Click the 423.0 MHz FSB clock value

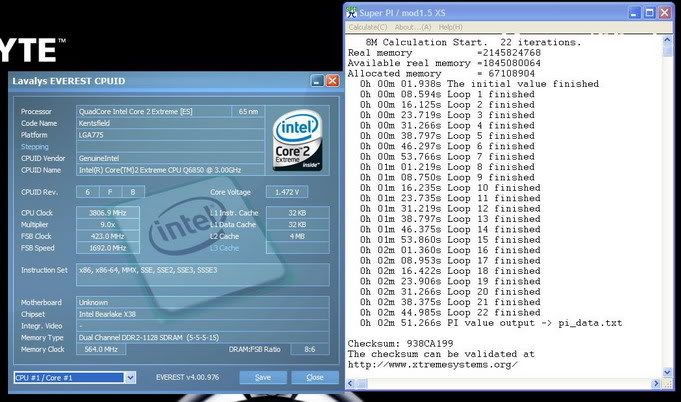108,236
